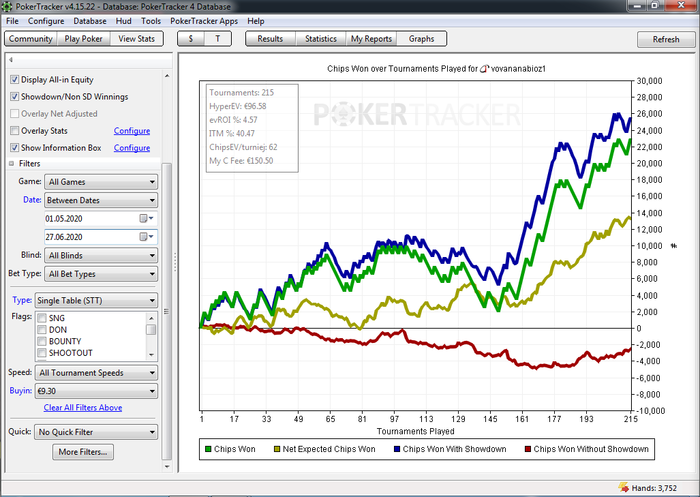Click the Hands: 3,752 status text
This screenshot has width=700, height=497.
tap(654, 488)
